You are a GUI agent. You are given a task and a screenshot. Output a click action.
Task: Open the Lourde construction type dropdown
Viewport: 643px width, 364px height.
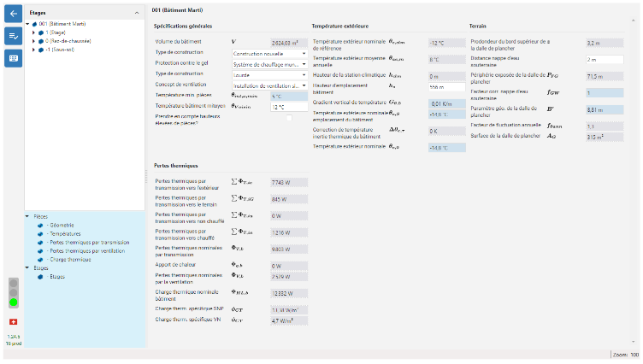(269, 75)
